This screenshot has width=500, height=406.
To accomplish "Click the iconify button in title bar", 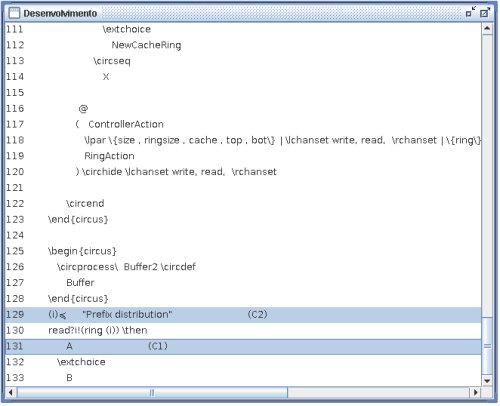I will [x=470, y=12].
